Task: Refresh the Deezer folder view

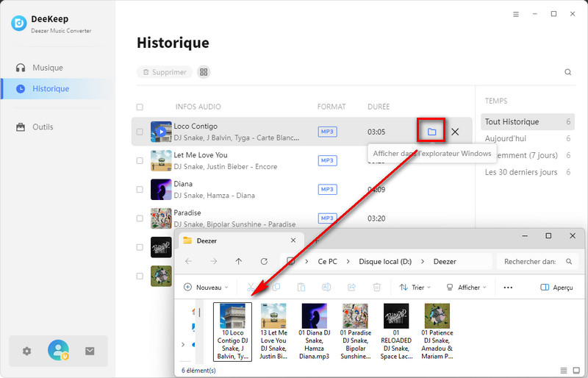Action: click(264, 262)
